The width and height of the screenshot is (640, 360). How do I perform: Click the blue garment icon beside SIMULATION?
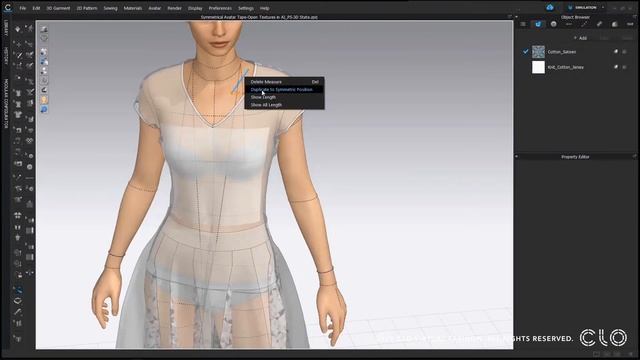coord(571,8)
